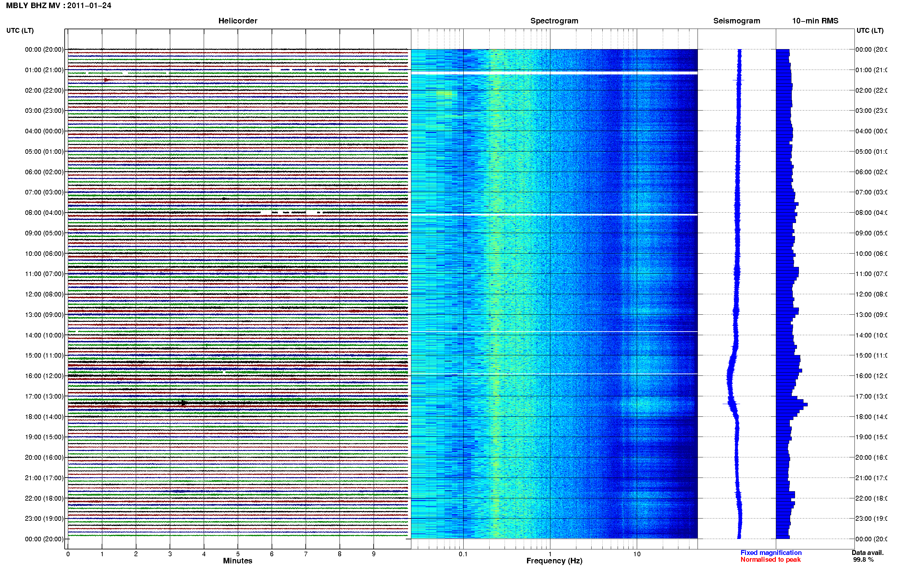The height and width of the screenshot is (578, 924).
Task: Click the blue 'Fixed magnification' legend text
Action: pos(771,553)
